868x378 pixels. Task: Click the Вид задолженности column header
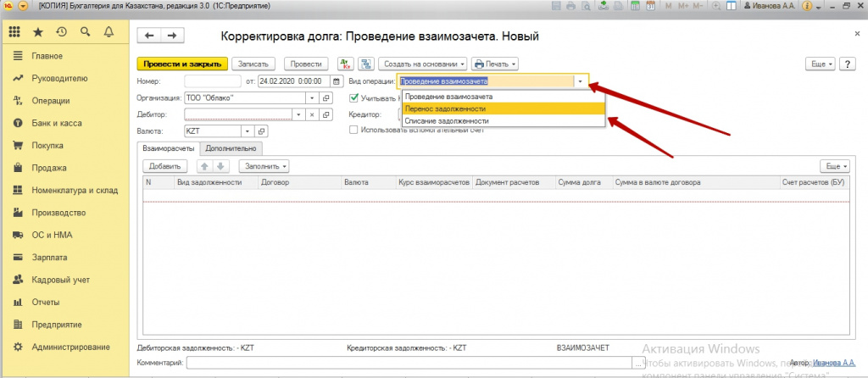[x=216, y=182]
